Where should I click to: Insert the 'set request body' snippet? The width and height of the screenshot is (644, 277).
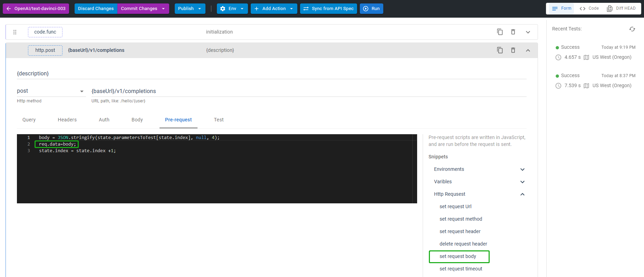pos(458,256)
